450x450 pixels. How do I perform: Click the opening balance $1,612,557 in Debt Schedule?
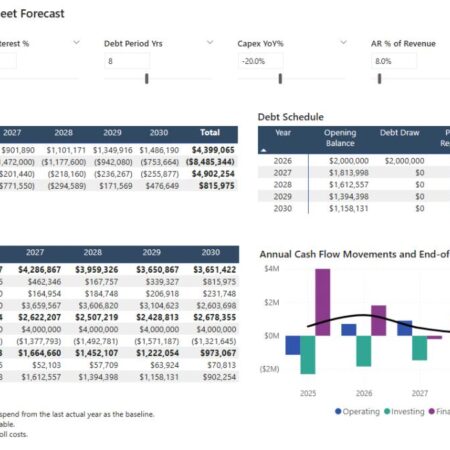[x=349, y=185]
